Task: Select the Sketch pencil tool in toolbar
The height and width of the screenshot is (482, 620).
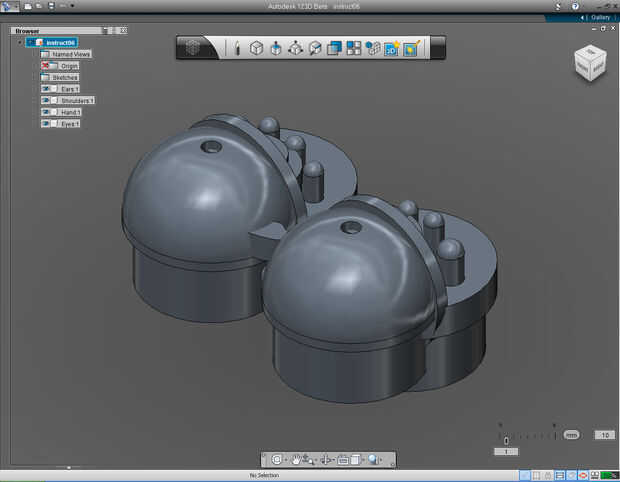Action: pos(237,48)
